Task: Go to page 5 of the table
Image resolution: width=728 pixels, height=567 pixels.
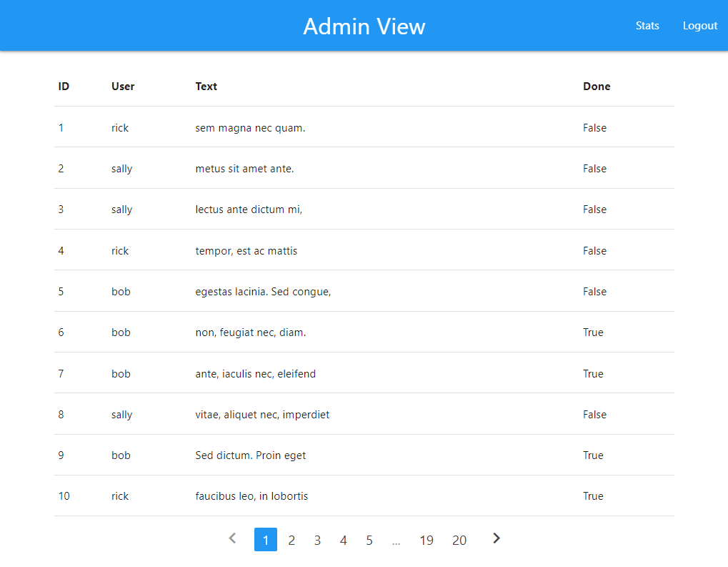Action: 369,540
